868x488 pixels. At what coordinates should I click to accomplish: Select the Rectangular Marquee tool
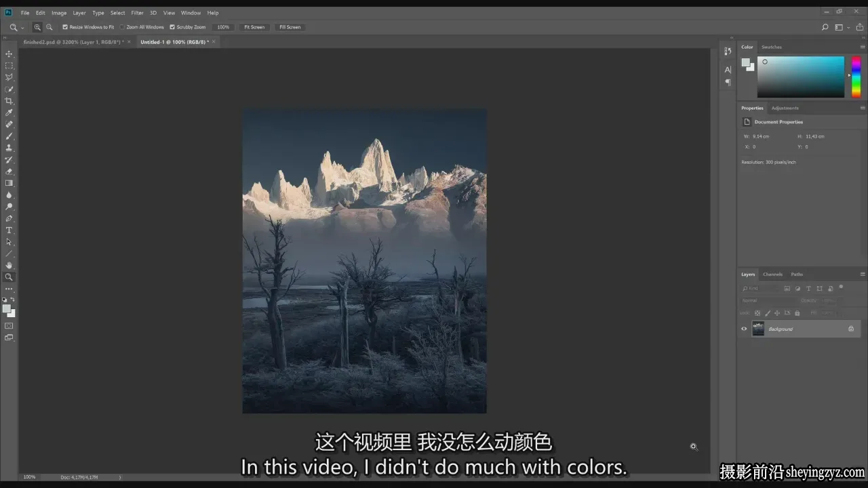[x=9, y=65]
